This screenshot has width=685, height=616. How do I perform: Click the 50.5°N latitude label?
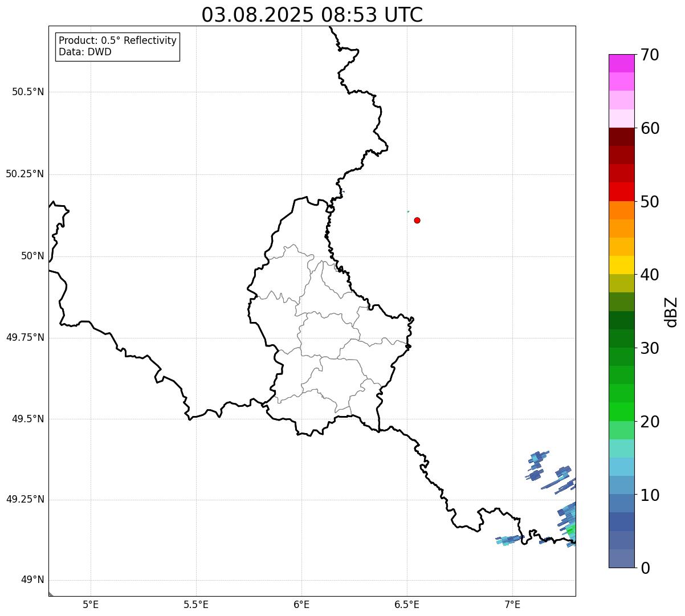(28, 92)
